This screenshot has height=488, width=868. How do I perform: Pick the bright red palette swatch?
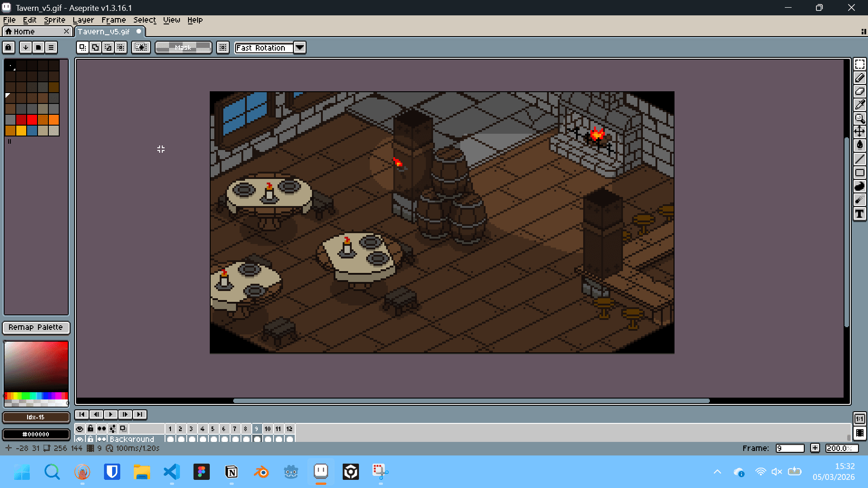tap(32, 120)
